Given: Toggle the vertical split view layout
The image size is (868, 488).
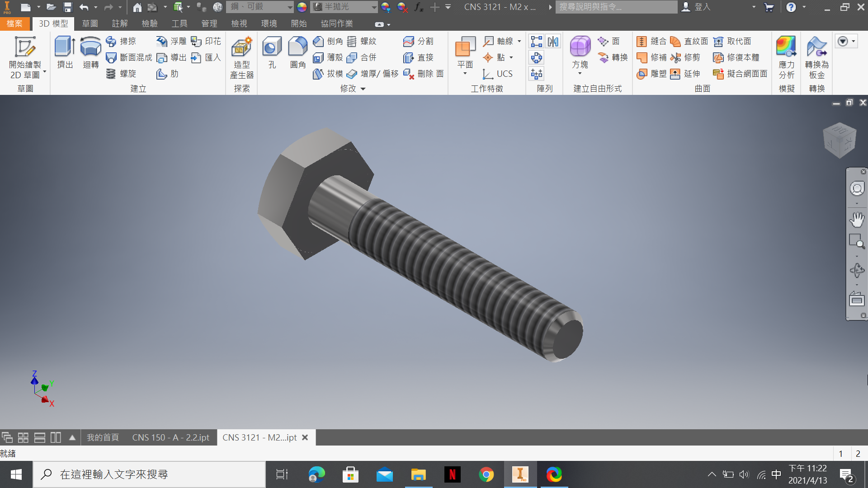Looking at the screenshot, I should (x=56, y=437).
